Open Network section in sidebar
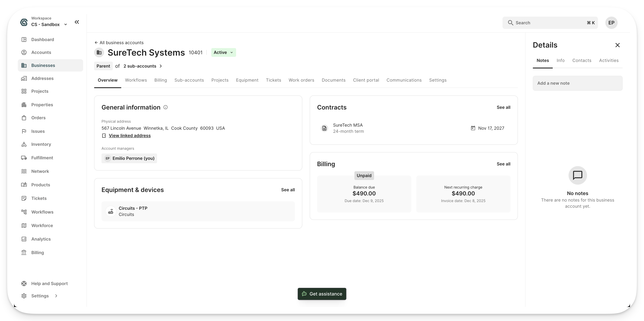Viewport: 644px width, 321px height. [40, 171]
